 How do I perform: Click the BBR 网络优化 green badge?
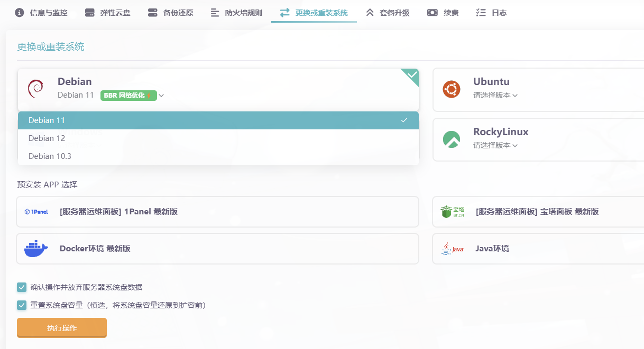coord(128,96)
